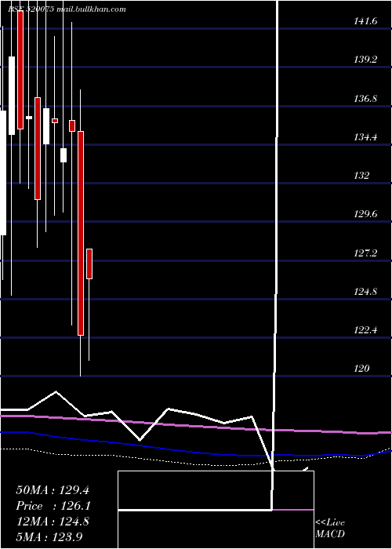Click the 134.4 price axis label

tap(365, 137)
